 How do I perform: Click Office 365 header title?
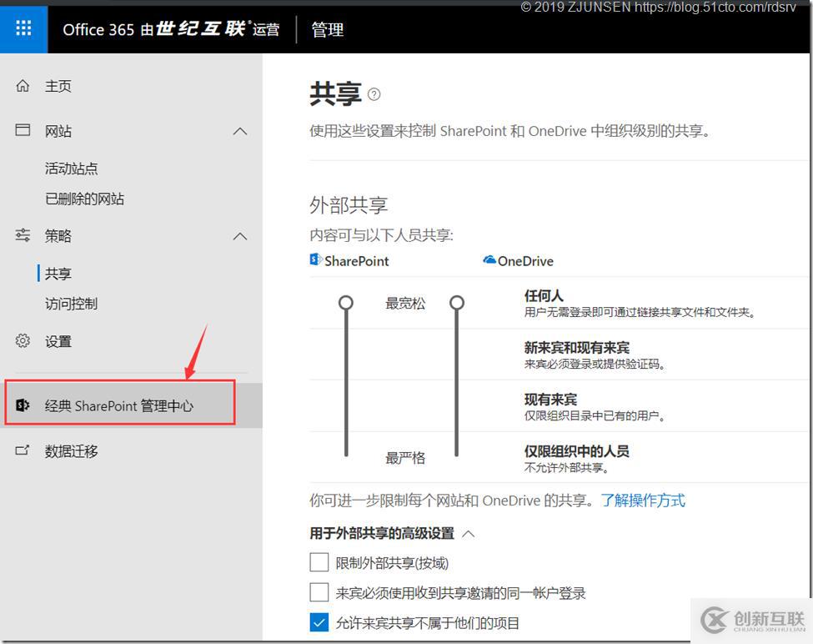click(x=171, y=29)
